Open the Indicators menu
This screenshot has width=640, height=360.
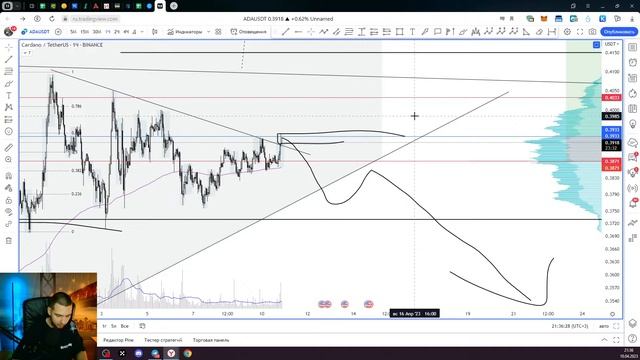pos(184,32)
